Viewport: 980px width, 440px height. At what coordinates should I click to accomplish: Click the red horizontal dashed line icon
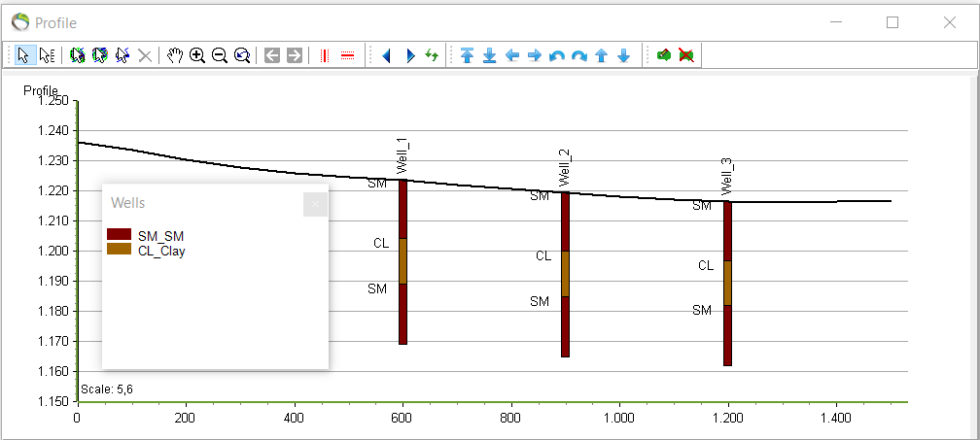coord(347,55)
